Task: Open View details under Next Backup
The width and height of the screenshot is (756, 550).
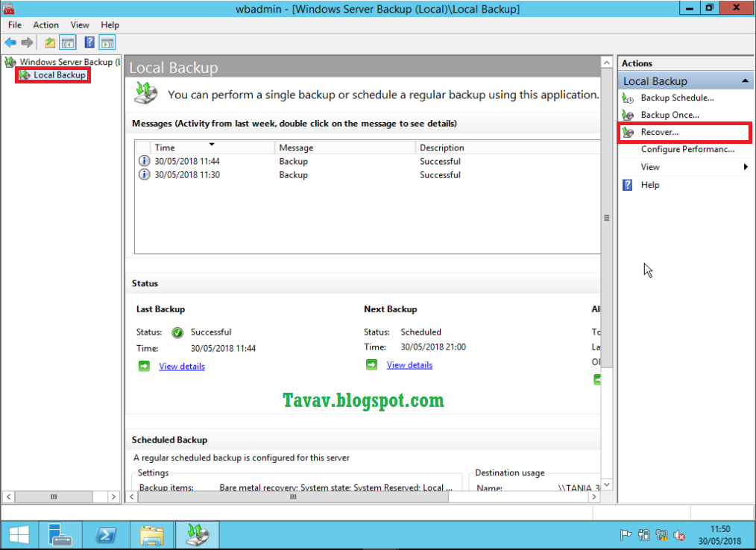Action: [x=409, y=365]
